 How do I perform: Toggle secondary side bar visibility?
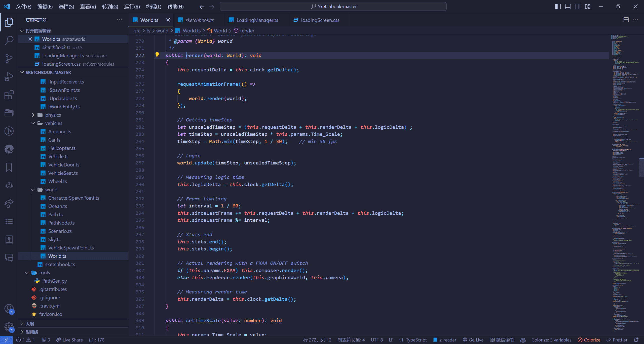click(x=578, y=7)
